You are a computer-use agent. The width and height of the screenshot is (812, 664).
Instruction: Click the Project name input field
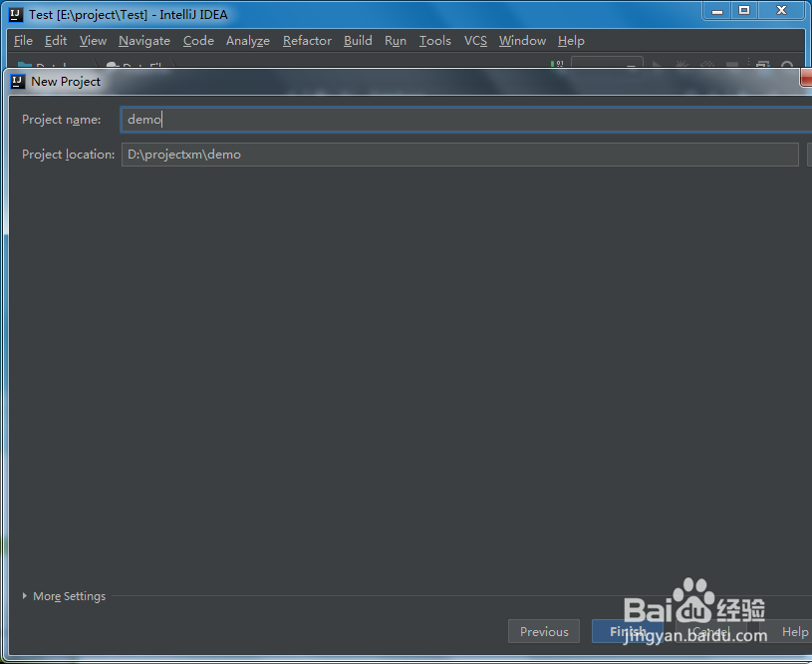tap(466, 120)
